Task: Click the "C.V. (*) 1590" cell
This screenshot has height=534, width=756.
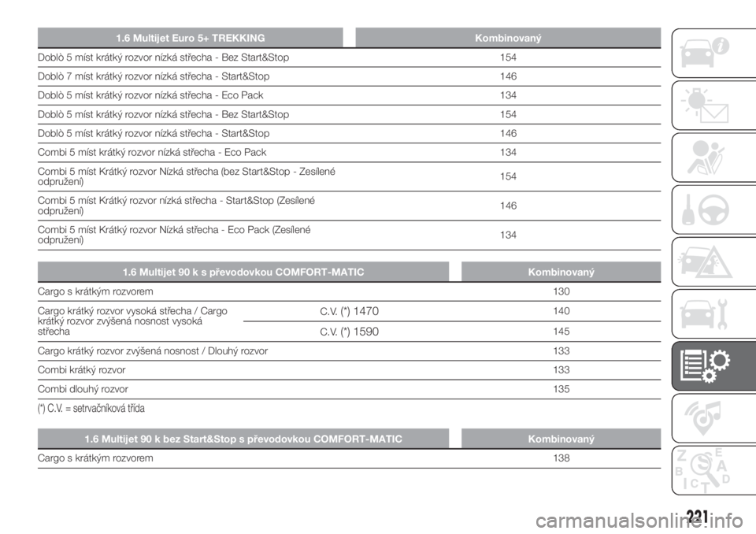Action: (350, 332)
